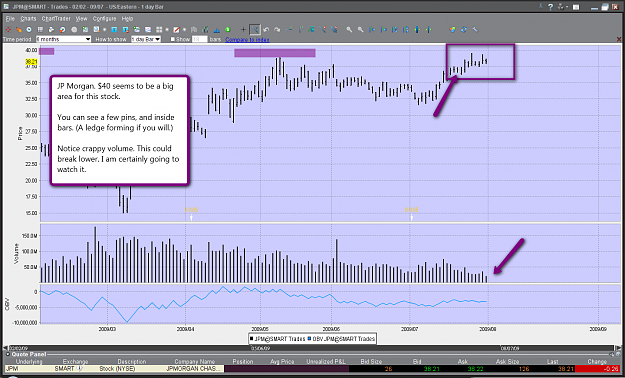Click the redo arrow icon
This screenshot has width=625, height=378.
277,30
